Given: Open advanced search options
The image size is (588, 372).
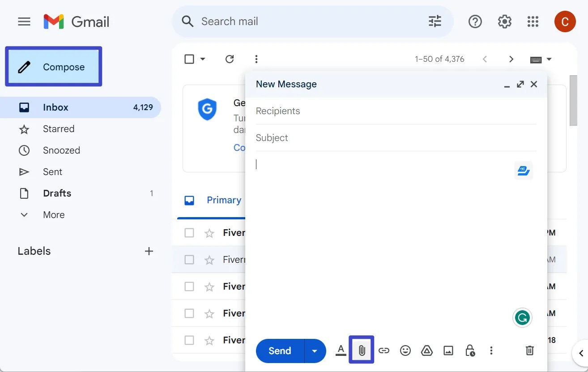Looking at the screenshot, I should click(x=434, y=21).
